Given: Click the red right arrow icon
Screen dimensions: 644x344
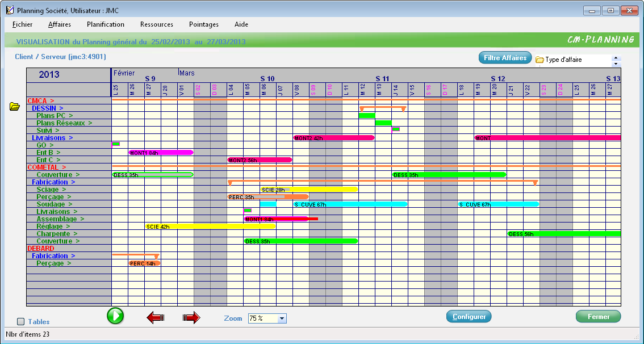Looking at the screenshot, I should pyautogui.click(x=191, y=318).
